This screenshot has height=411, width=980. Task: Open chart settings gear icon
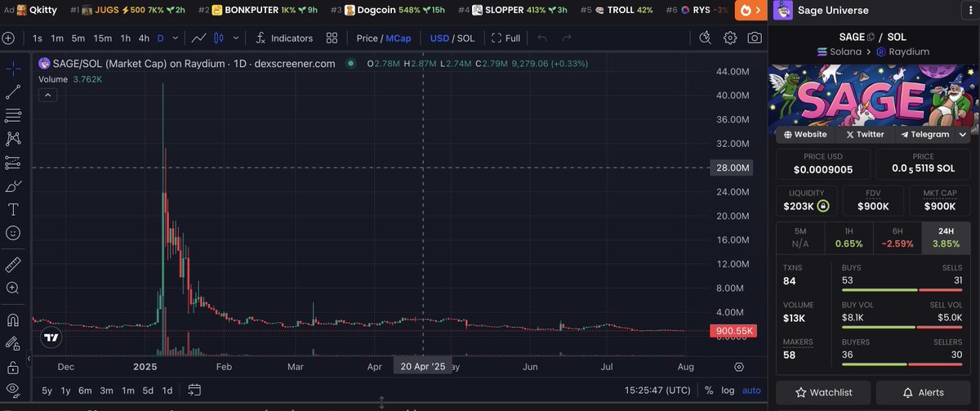730,38
